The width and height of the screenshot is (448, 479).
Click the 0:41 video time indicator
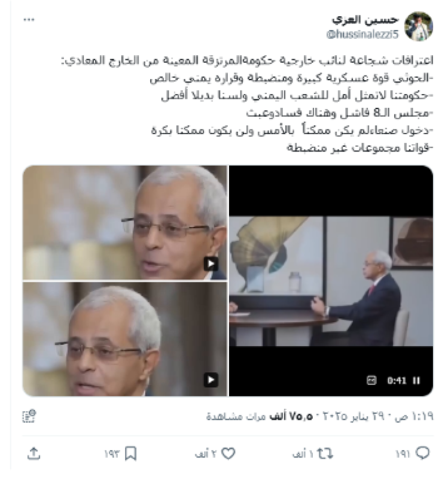click(397, 381)
